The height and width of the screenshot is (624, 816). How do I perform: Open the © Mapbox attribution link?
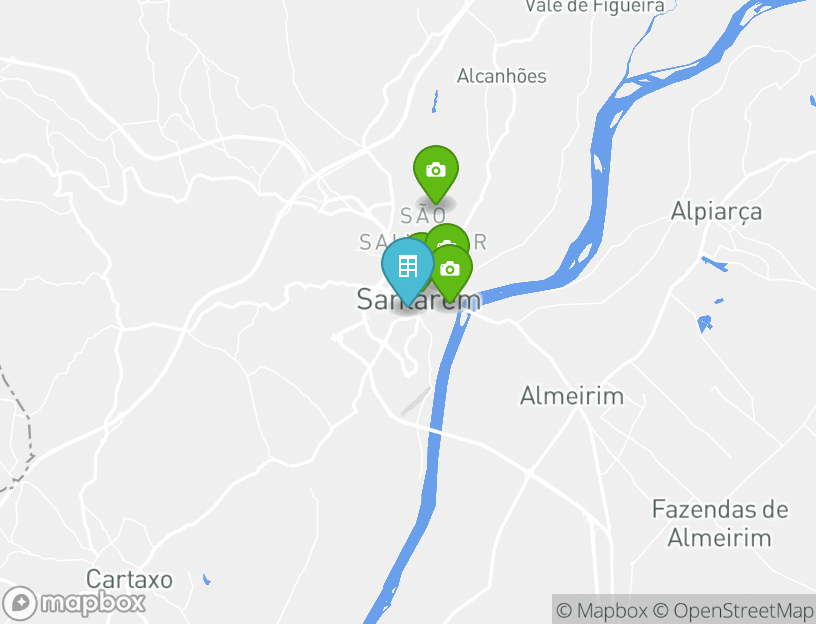click(x=602, y=610)
